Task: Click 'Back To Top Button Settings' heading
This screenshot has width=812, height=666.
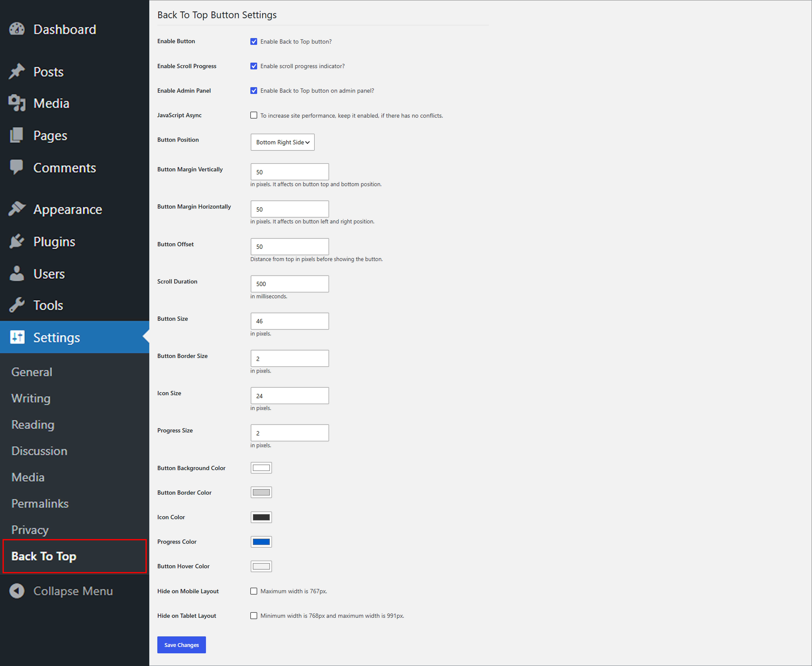Action: pos(217,15)
